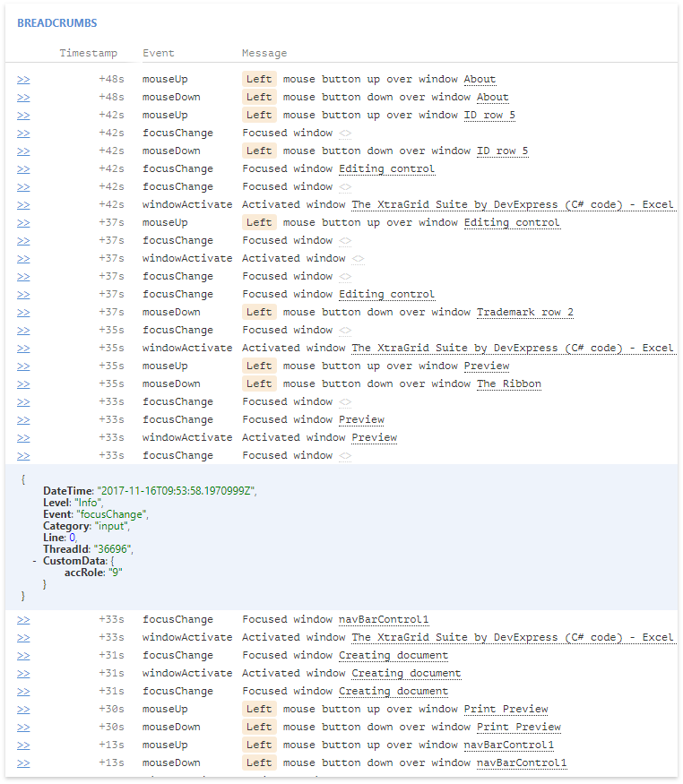Viewport: 683px width, 784px height.
Task: Click 'navBarControl1' link in +33s focusChange row
Action: [384, 620]
